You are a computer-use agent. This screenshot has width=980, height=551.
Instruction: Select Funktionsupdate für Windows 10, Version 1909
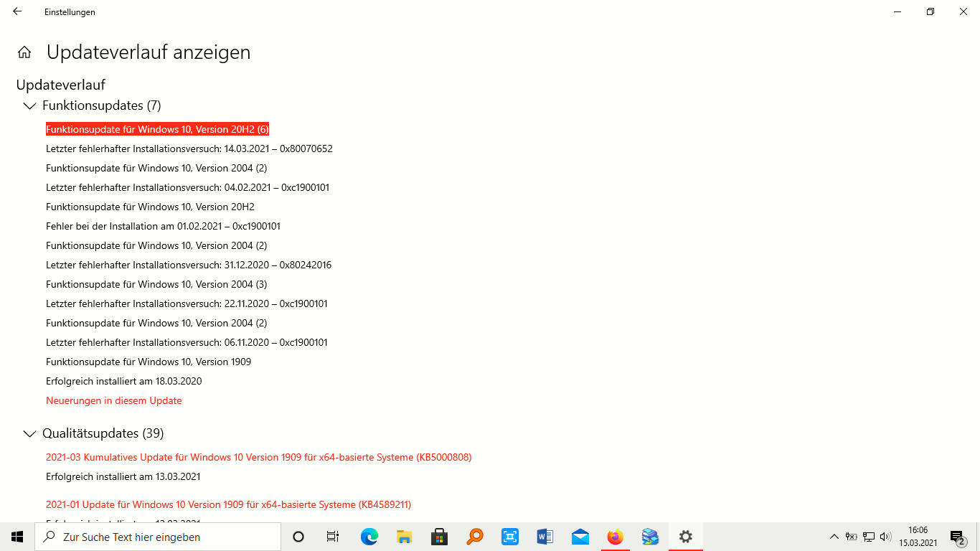149,362
